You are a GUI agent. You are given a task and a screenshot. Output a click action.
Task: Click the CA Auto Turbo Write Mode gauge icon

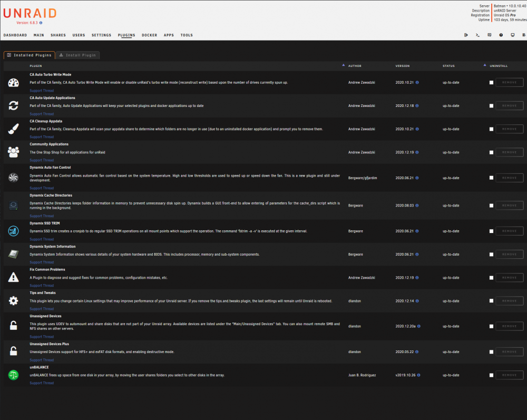tap(14, 83)
